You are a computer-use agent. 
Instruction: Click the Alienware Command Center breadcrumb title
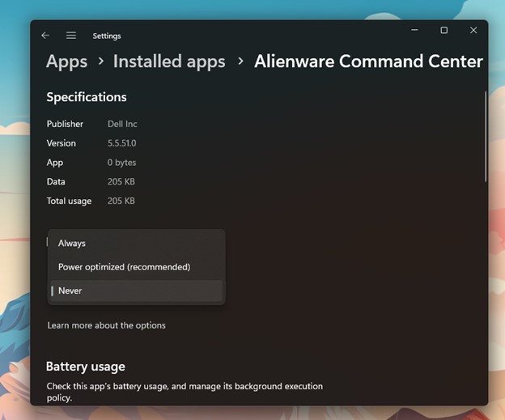(x=368, y=62)
